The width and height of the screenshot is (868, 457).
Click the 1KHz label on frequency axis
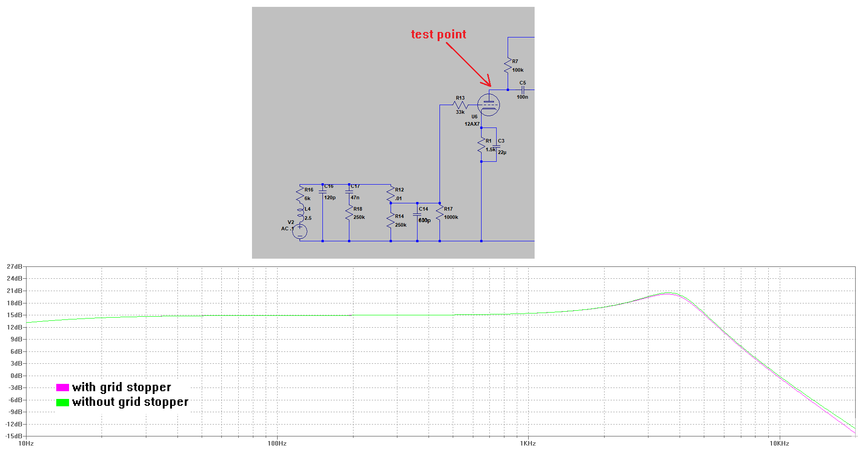tap(528, 443)
